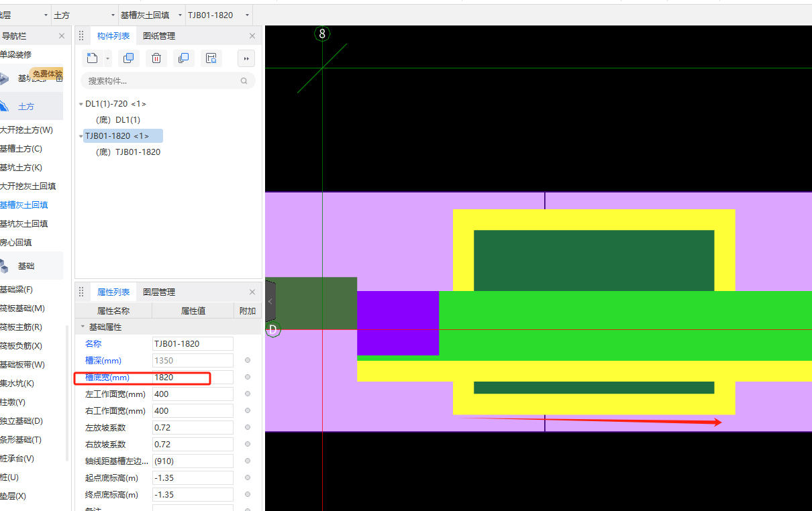Click the New component icon
Image resolution: width=812 pixels, height=511 pixels.
tap(93, 58)
